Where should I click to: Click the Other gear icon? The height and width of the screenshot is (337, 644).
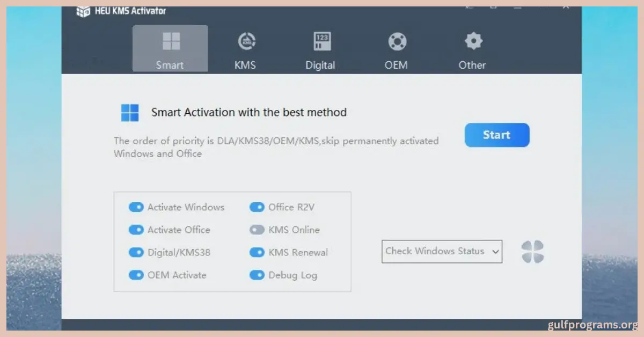[x=473, y=41]
